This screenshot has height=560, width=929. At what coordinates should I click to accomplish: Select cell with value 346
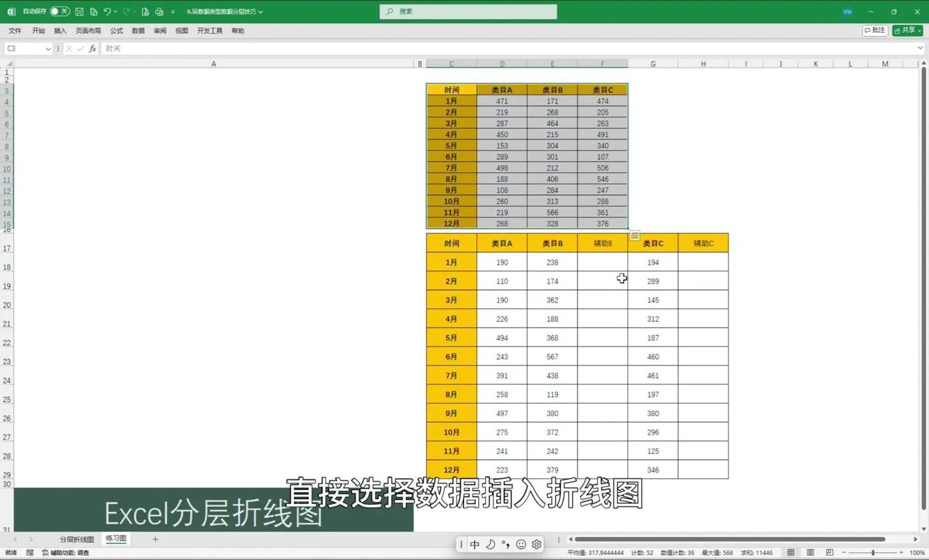653,470
